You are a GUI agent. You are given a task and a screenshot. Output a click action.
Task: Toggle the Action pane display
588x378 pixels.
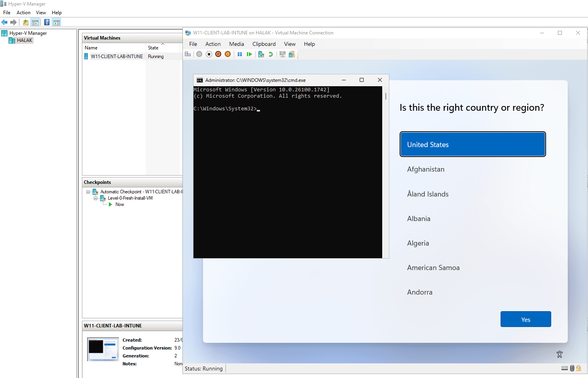(x=57, y=22)
